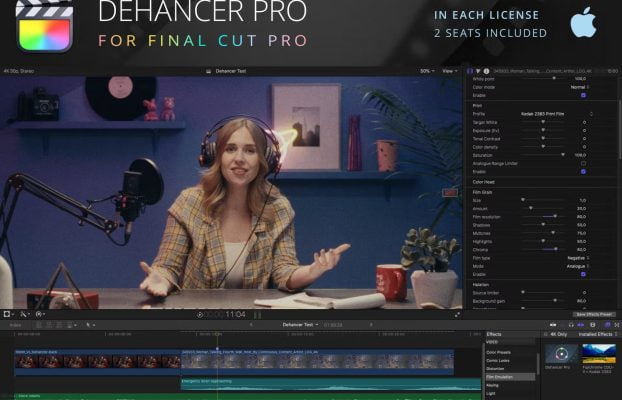622x400 pixels.
Task: Open the retime speed menu
Action: pos(40,314)
